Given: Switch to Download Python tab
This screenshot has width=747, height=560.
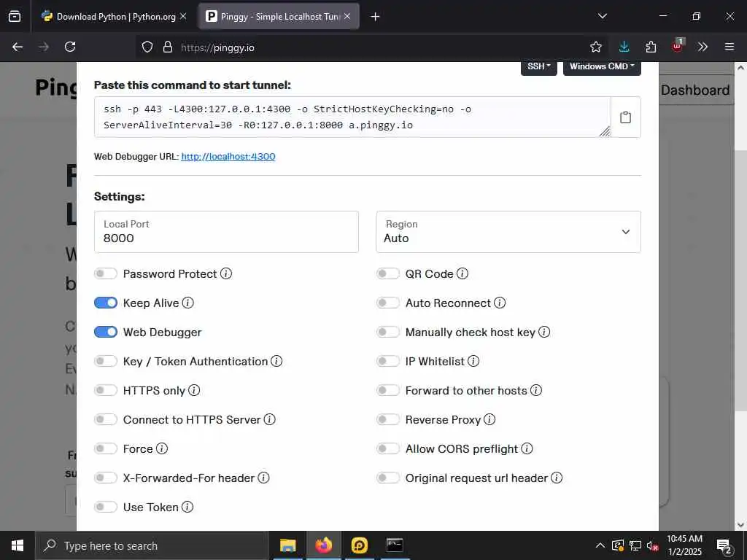Looking at the screenshot, I should coord(115,17).
